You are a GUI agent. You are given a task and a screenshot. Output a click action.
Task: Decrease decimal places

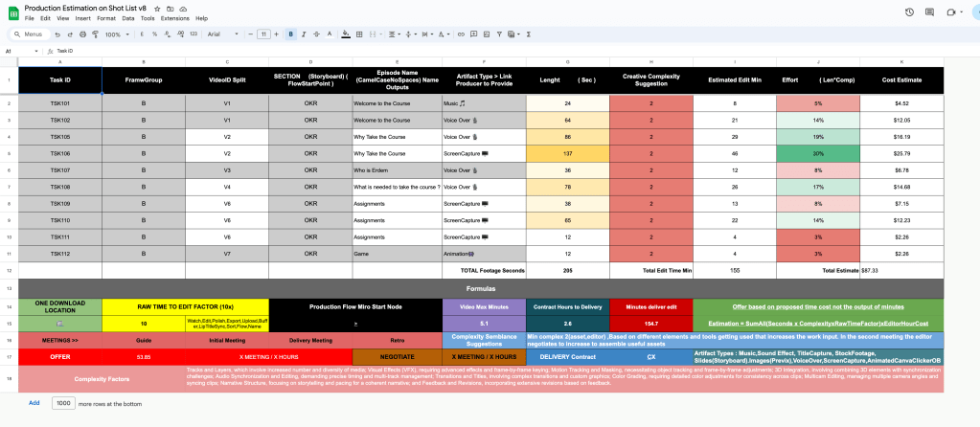click(x=167, y=34)
